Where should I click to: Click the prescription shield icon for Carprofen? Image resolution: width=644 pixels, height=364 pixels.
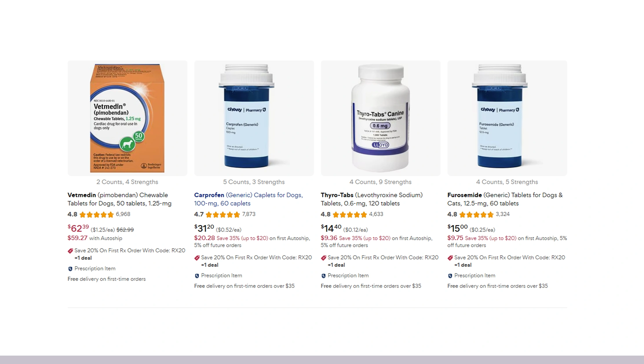click(x=197, y=276)
